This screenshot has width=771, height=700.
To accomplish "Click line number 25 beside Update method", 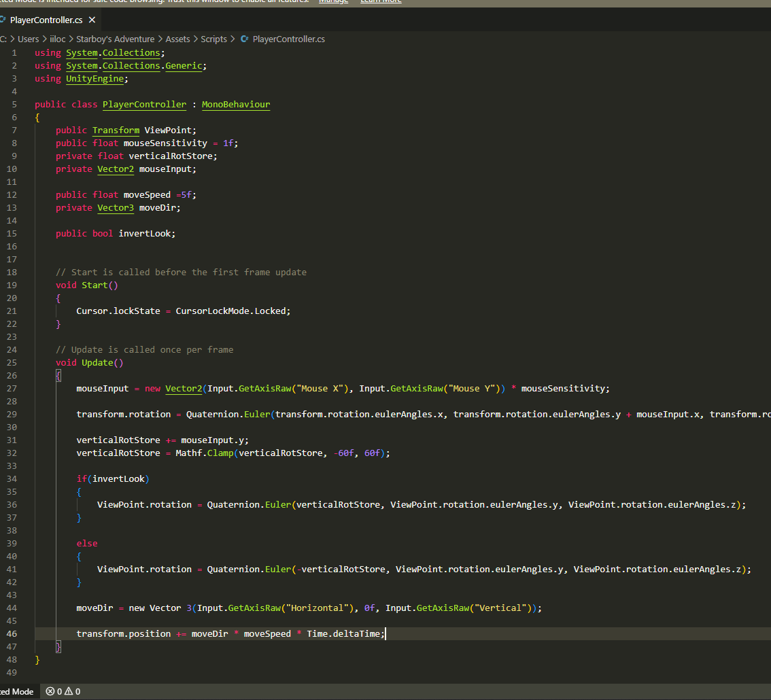I will tap(12, 363).
